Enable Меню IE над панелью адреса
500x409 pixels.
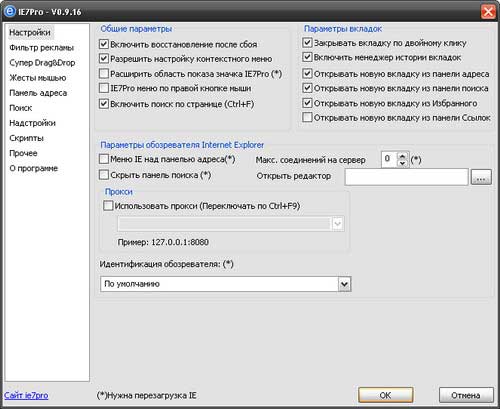pos(104,159)
